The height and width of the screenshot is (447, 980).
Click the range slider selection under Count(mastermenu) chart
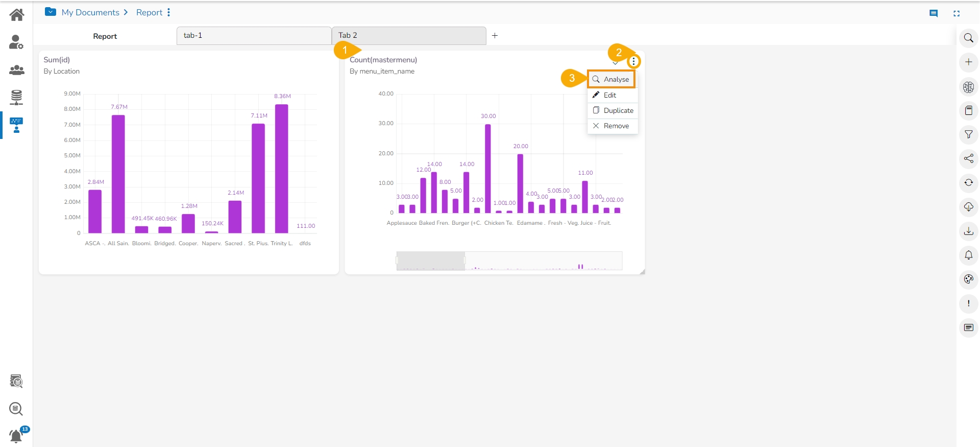[x=431, y=261]
